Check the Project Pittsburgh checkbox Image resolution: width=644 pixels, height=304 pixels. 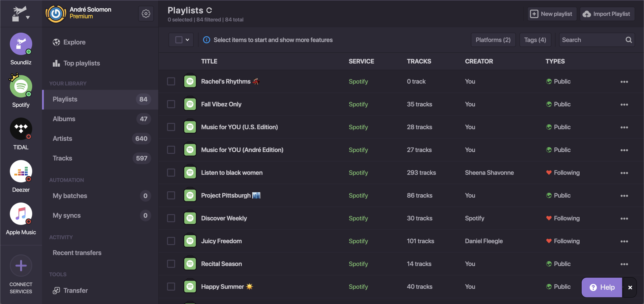pyautogui.click(x=171, y=195)
